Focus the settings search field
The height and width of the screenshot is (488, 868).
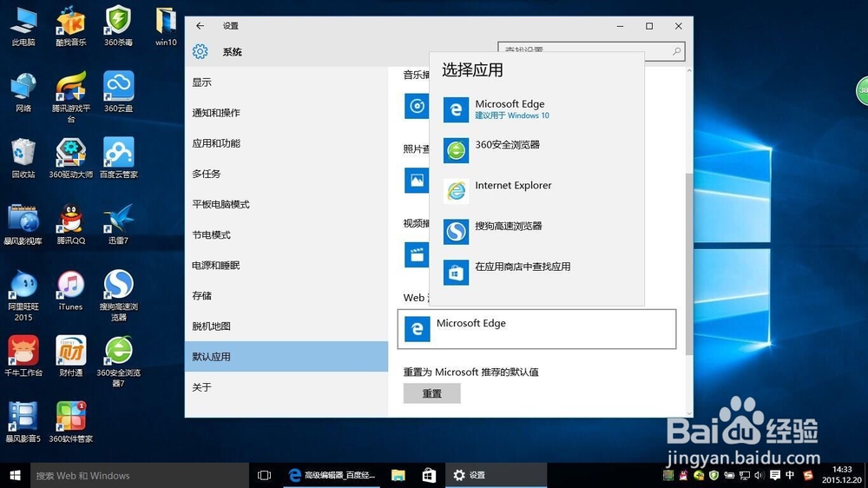pyautogui.click(x=590, y=51)
